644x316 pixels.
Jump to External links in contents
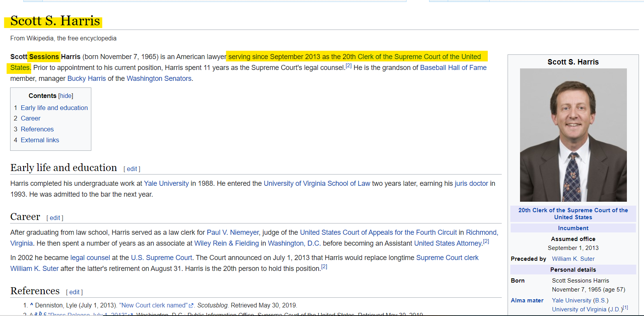click(40, 140)
